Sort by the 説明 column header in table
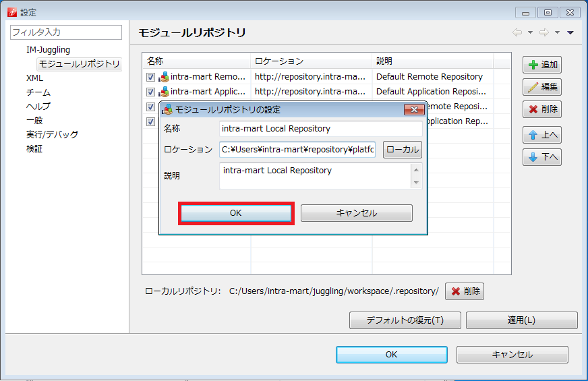Screen dimensions: 588x381 click(433, 61)
